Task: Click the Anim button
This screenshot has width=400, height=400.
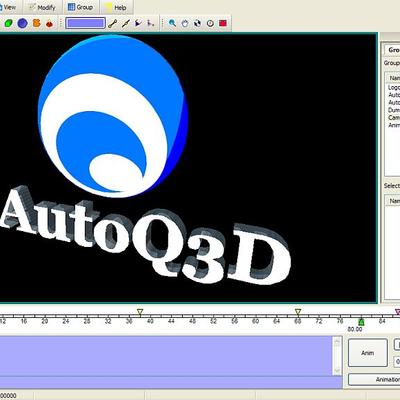Action: pos(368,353)
